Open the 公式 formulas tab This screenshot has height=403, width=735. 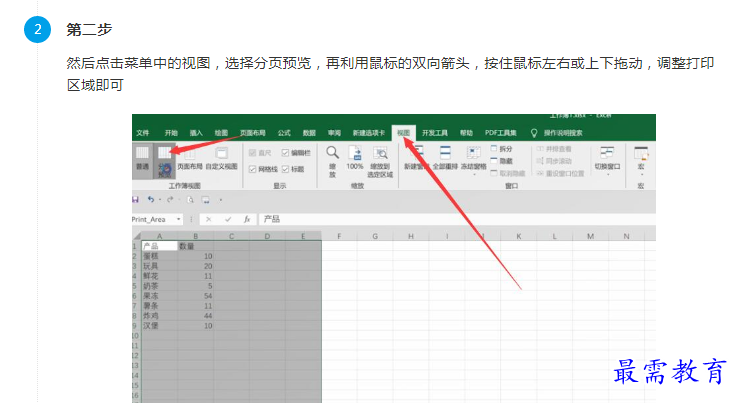[284, 133]
